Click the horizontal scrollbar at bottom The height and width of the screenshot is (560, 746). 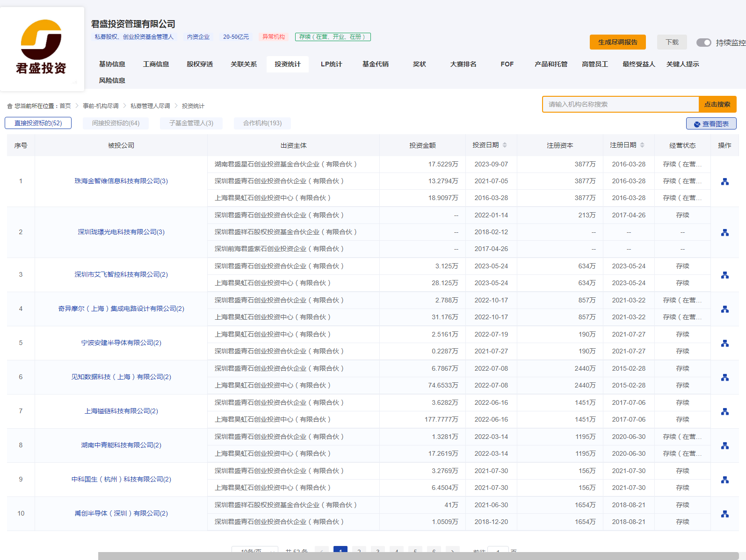click(x=418, y=556)
